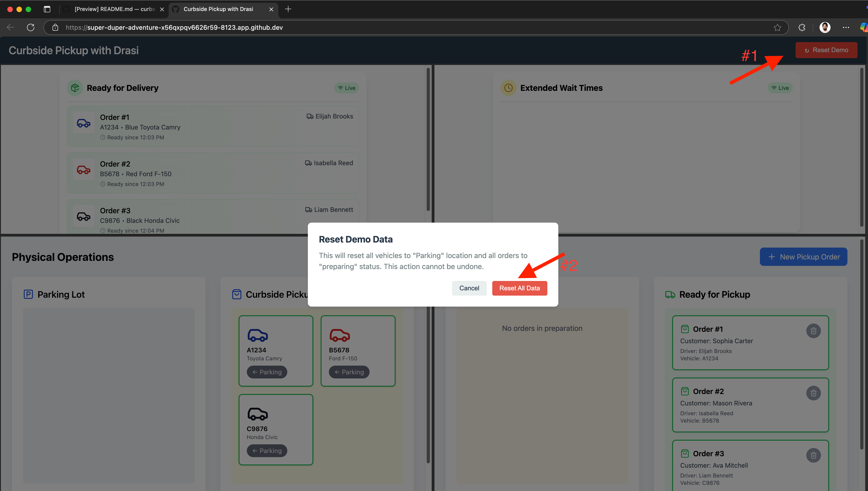The image size is (868, 491).
Task: Click Reset All Data in the dialog
Action: [519, 288]
